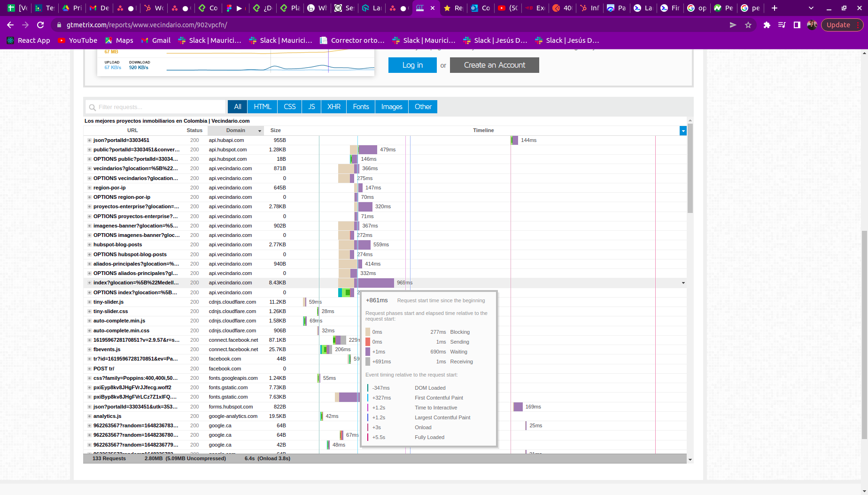
Task: Toggle the browser side panel icon
Action: [x=797, y=25]
